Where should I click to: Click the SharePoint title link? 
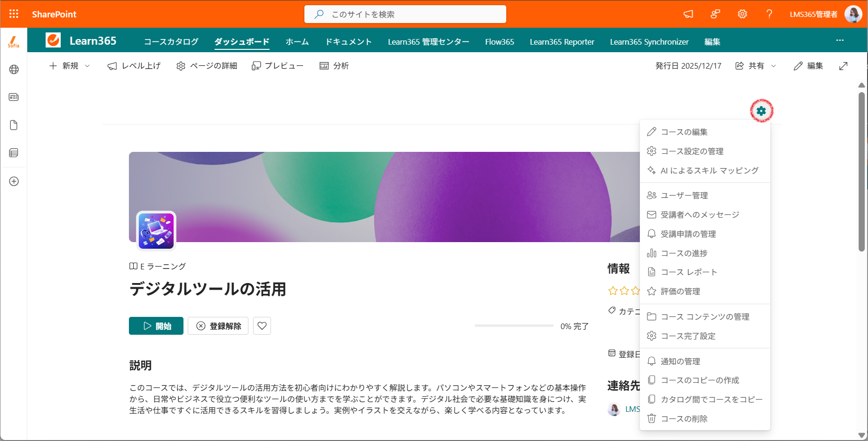pos(54,14)
